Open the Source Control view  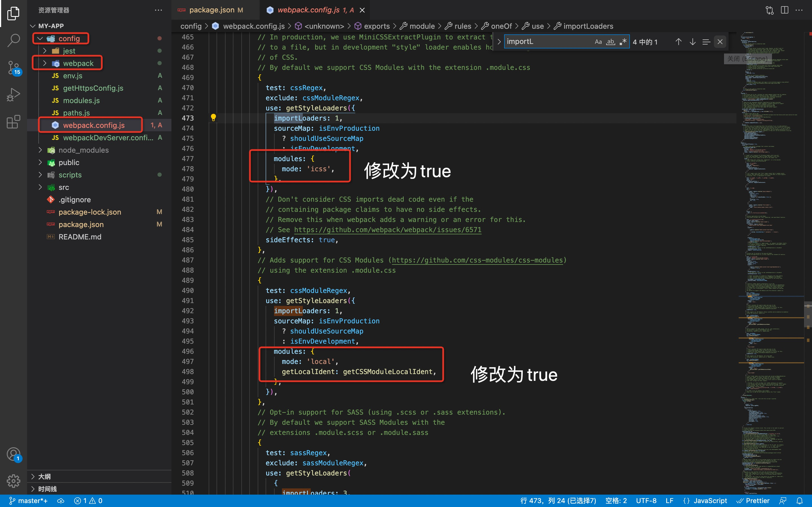click(14, 67)
